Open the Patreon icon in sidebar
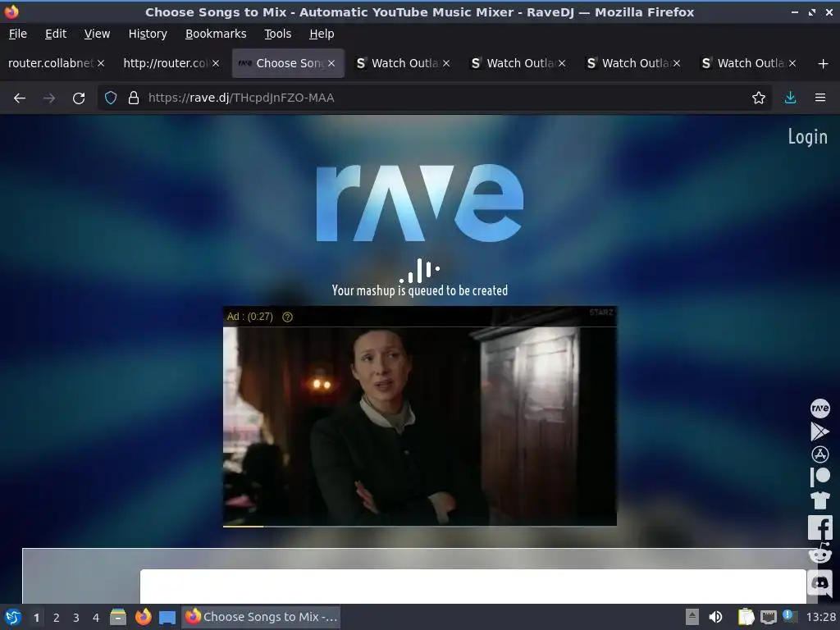The image size is (840, 630). coord(819,477)
